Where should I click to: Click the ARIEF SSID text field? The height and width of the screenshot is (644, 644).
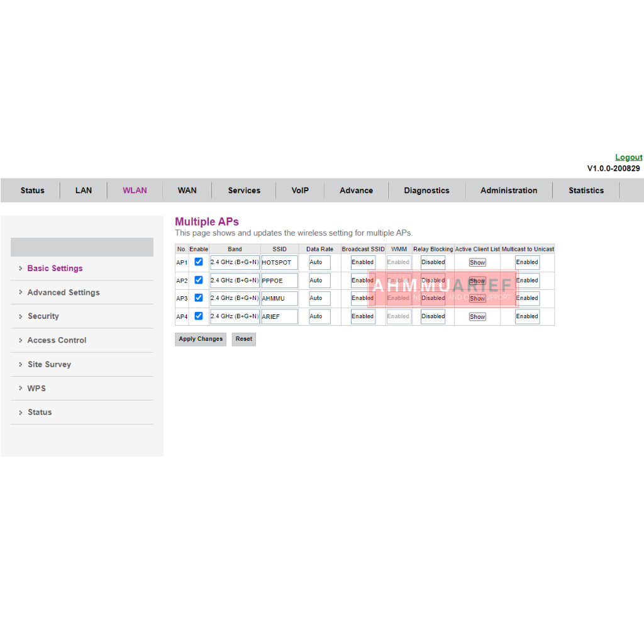pos(279,316)
